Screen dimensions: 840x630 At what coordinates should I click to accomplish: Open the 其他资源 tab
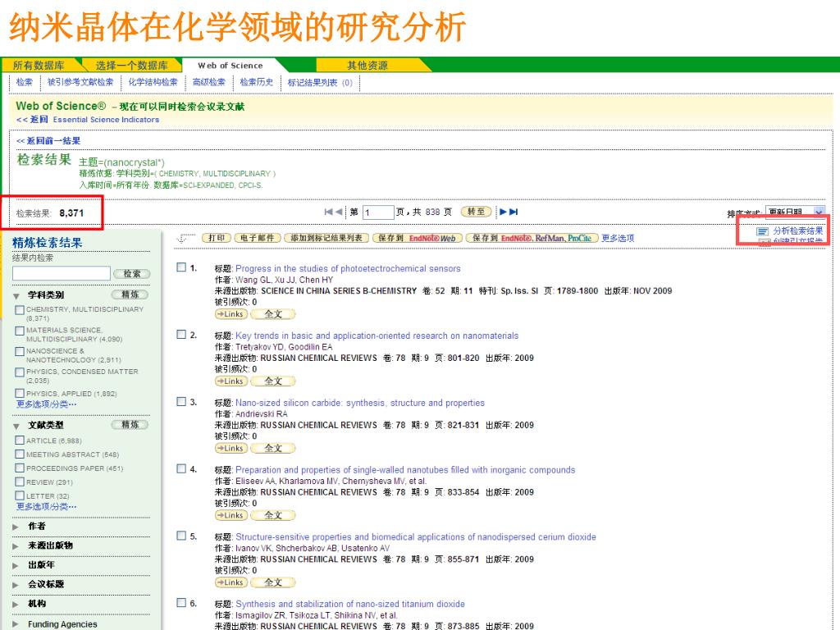[367, 66]
